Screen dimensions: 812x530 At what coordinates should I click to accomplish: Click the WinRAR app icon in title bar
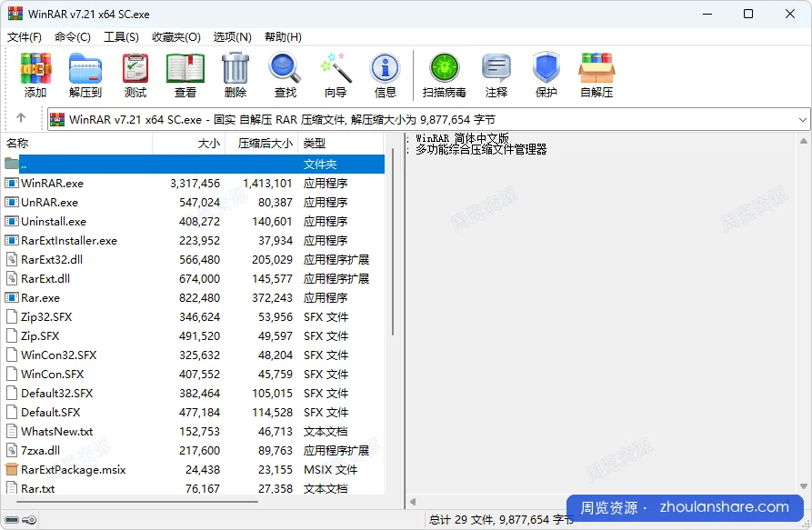coord(15,14)
